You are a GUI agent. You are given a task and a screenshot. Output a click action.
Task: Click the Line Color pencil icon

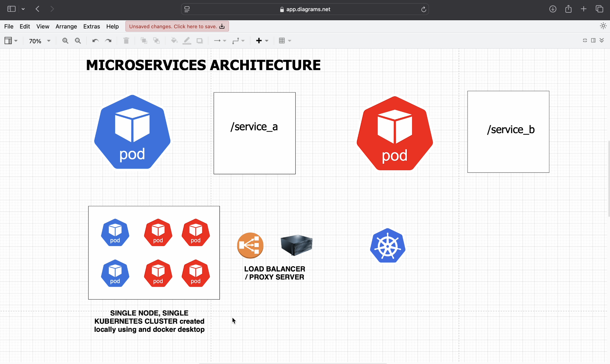[x=187, y=41]
